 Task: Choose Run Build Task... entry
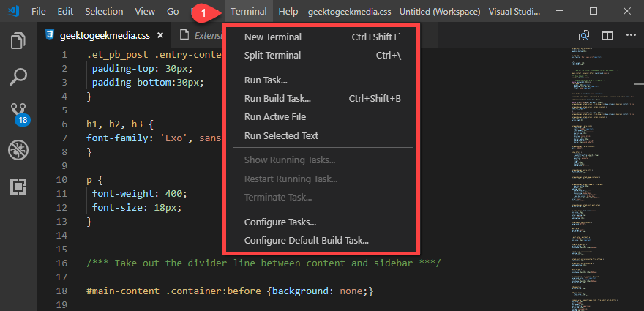[323, 99]
